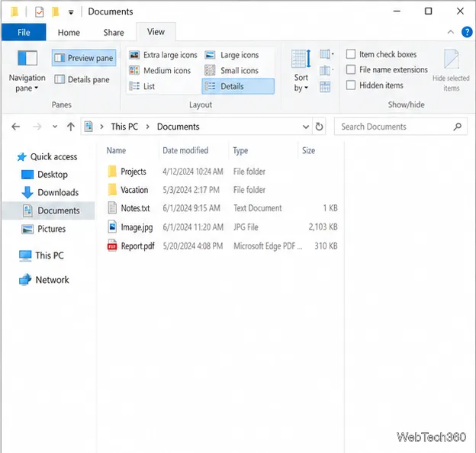Click the 2,103 KB size cell
476x453 pixels.
click(x=323, y=227)
